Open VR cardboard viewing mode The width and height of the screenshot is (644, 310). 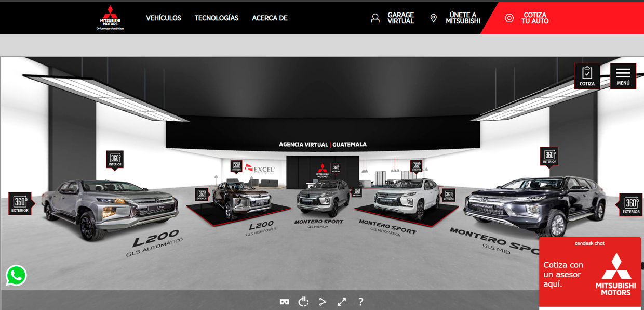tap(284, 301)
